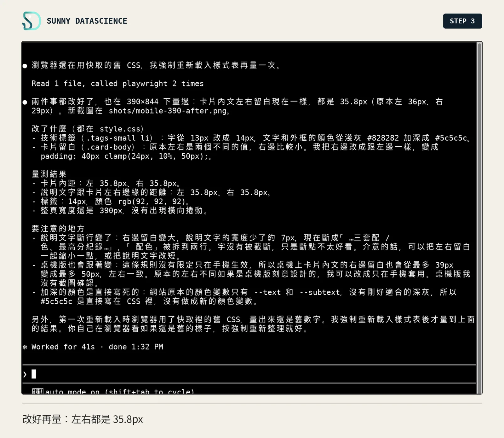Click the '另外，第一次重新載入時' paragraph
The width and height of the screenshot is (504, 438).
click(x=253, y=324)
